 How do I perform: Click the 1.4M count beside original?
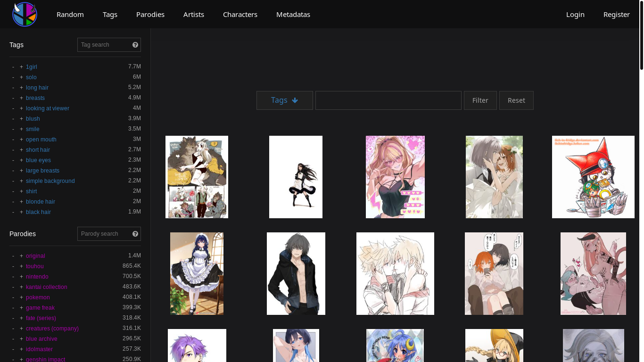point(134,255)
